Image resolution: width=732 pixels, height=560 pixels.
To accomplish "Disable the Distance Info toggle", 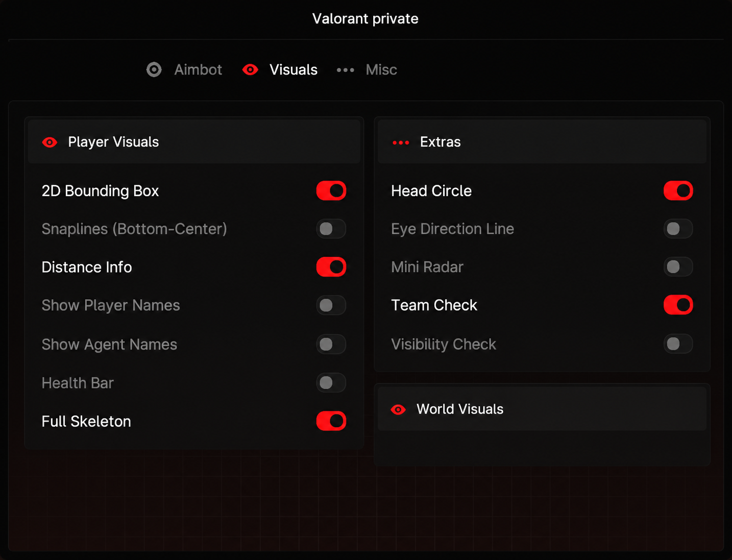I will coord(331,267).
